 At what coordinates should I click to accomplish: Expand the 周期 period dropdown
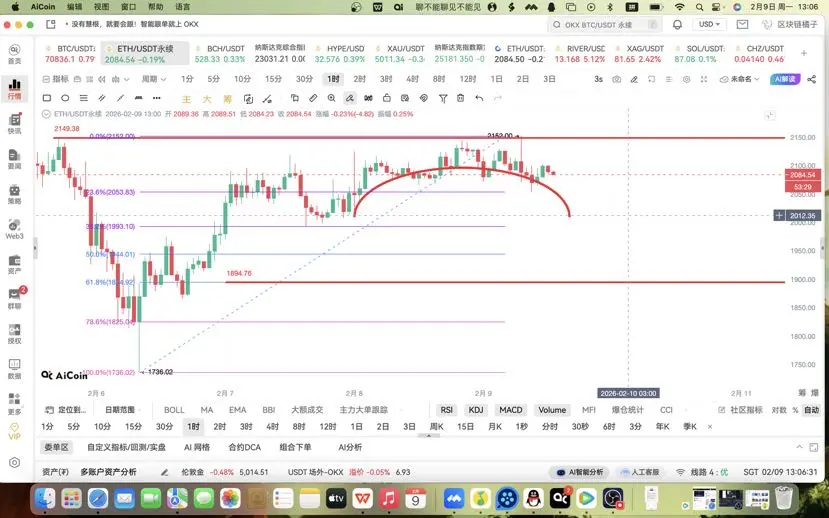153,79
